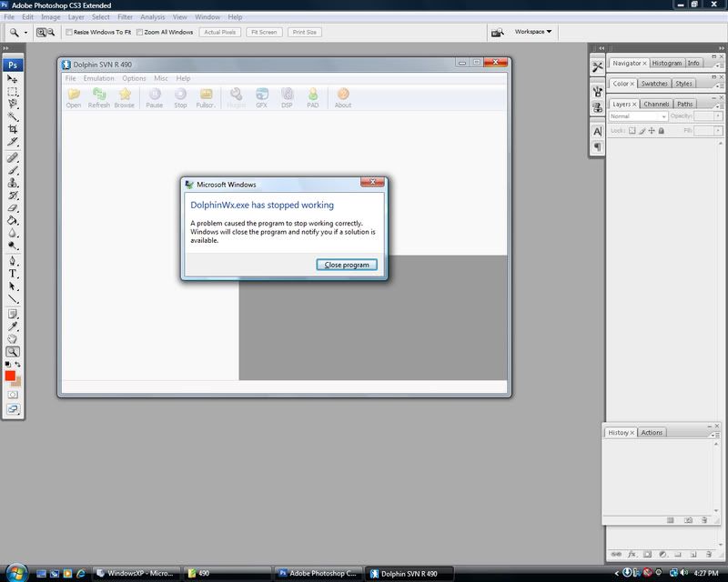
Task: Open the Color panel options menu
Action: click(x=718, y=85)
